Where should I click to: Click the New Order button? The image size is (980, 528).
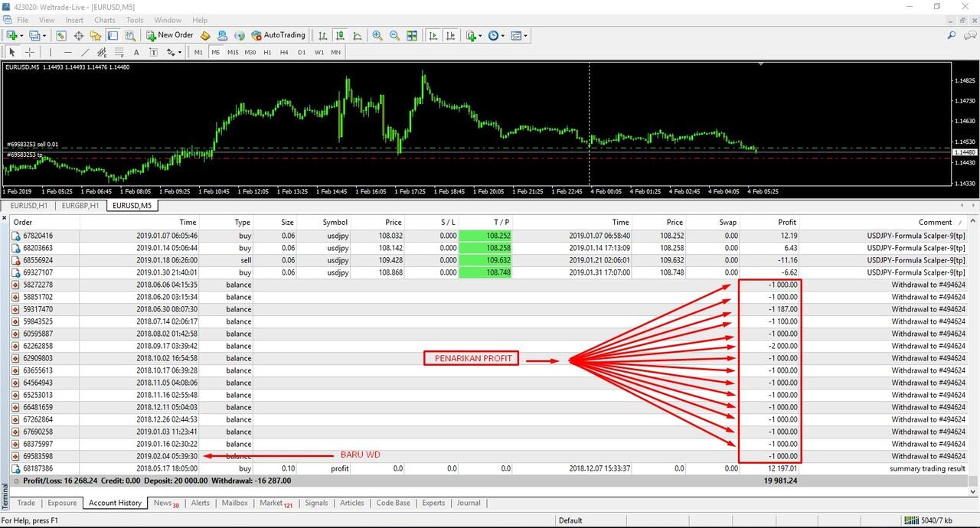coord(170,35)
